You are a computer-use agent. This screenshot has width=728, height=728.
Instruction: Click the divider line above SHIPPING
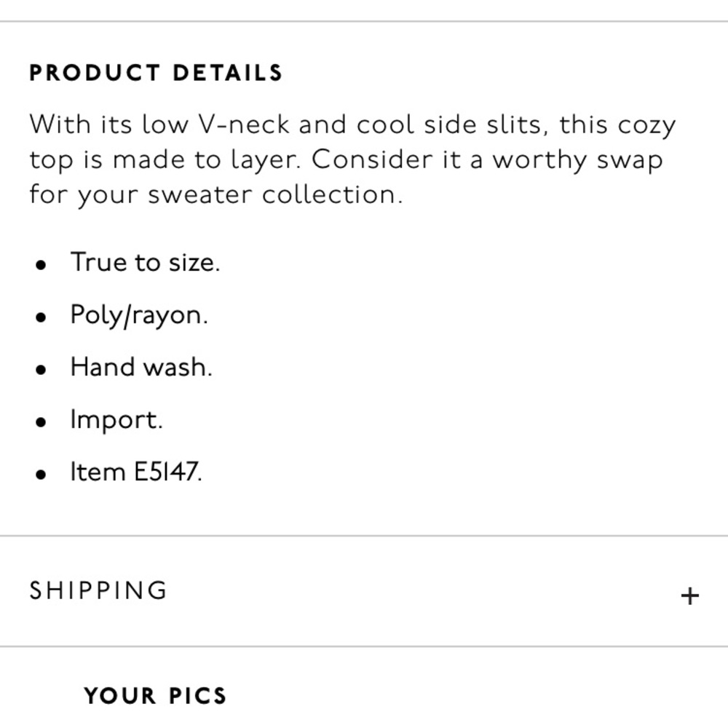click(x=364, y=534)
